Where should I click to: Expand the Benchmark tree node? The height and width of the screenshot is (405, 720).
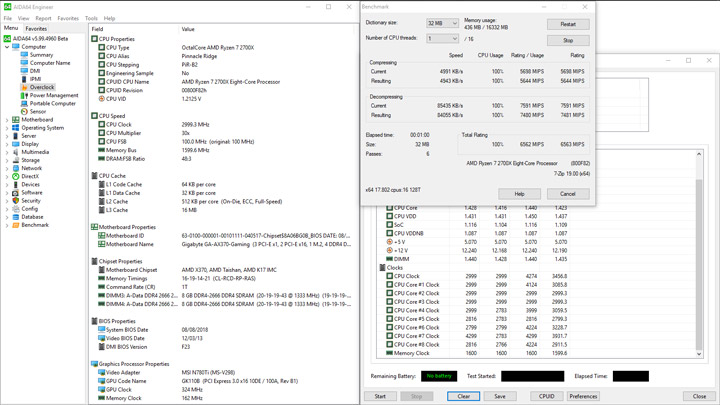point(7,225)
